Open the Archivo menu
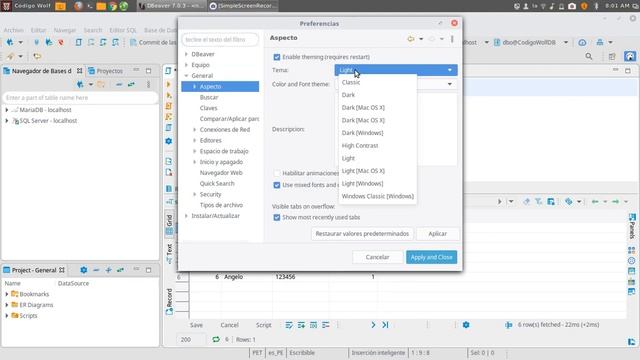This screenshot has height=360, width=640. (13, 30)
